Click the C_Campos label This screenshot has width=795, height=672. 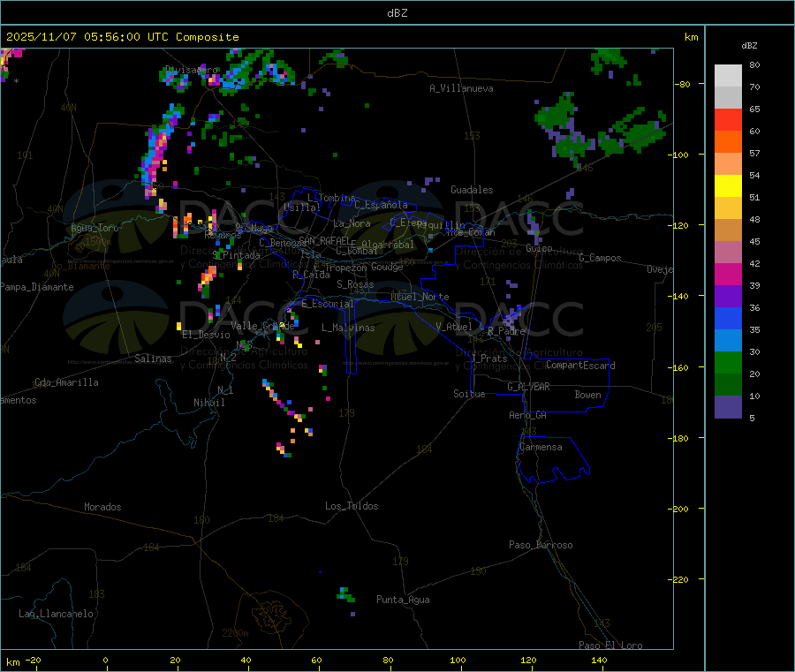[x=600, y=258]
